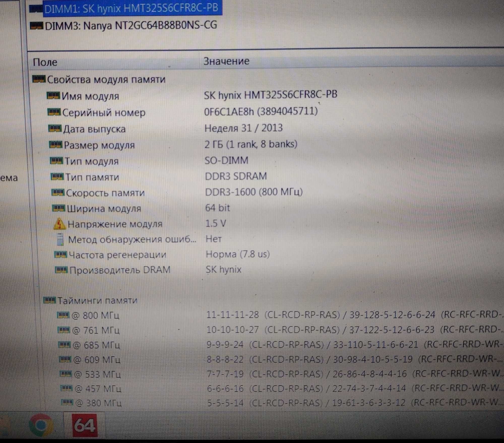Image resolution: width=504 pixels, height=443 pixels.
Task: Select serial value 0F6C1AE8h (3894045711)
Action: tap(261, 111)
